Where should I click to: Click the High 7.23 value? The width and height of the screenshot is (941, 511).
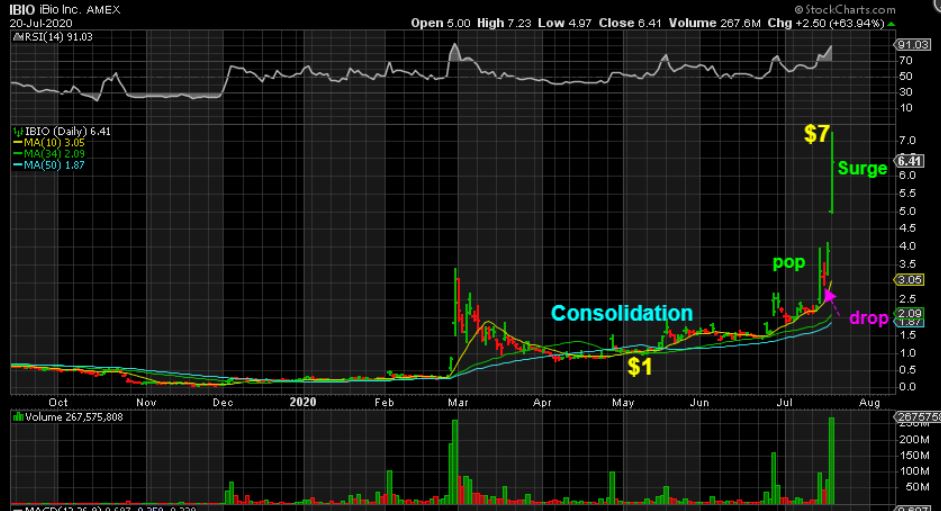pyautogui.click(x=504, y=23)
